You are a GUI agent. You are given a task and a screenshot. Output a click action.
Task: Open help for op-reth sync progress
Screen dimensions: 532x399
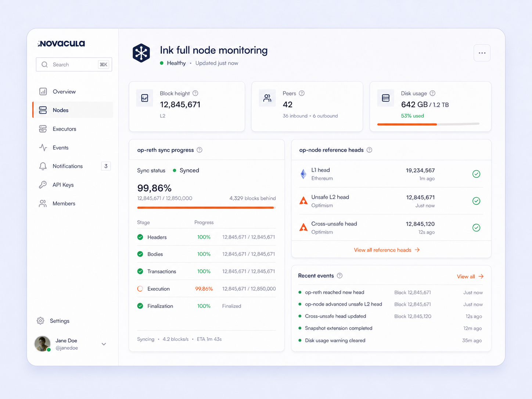click(199, 150)
